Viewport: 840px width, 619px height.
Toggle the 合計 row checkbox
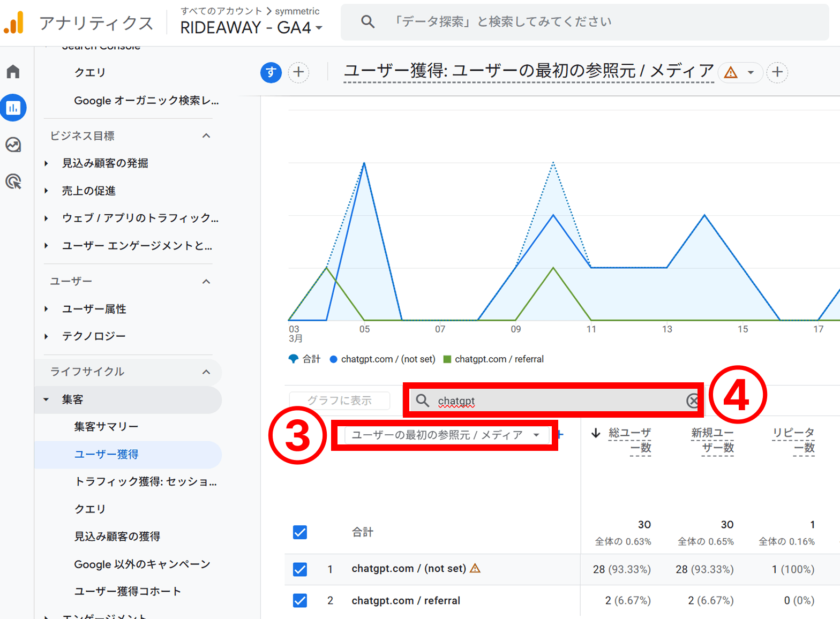point(300,532)
